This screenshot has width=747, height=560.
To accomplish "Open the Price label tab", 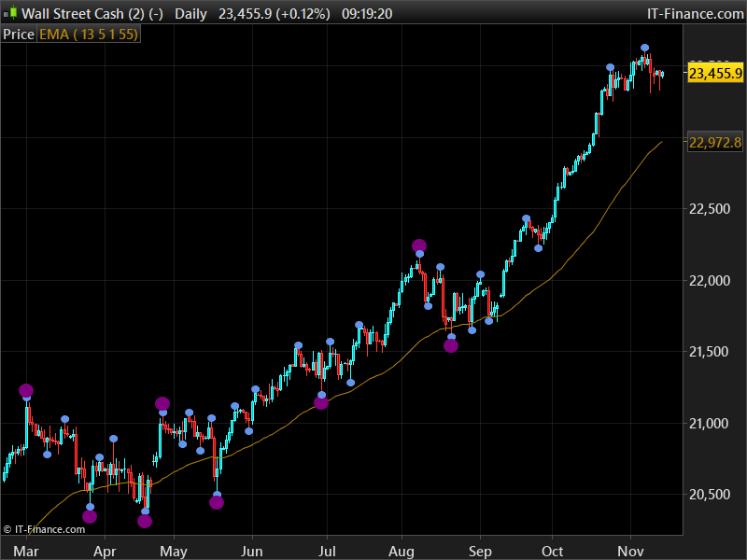I will point(19,35).
